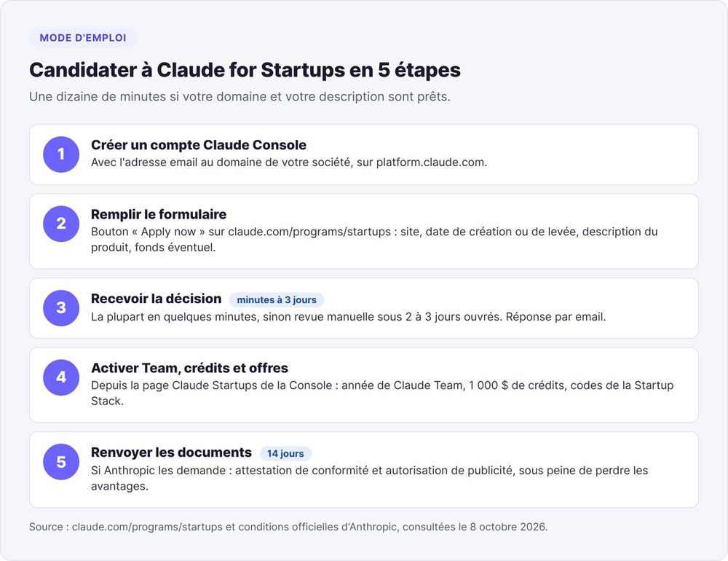The image size is (728, 561).
Task: Click the step 4 number circle
Action: click(61, 377)
